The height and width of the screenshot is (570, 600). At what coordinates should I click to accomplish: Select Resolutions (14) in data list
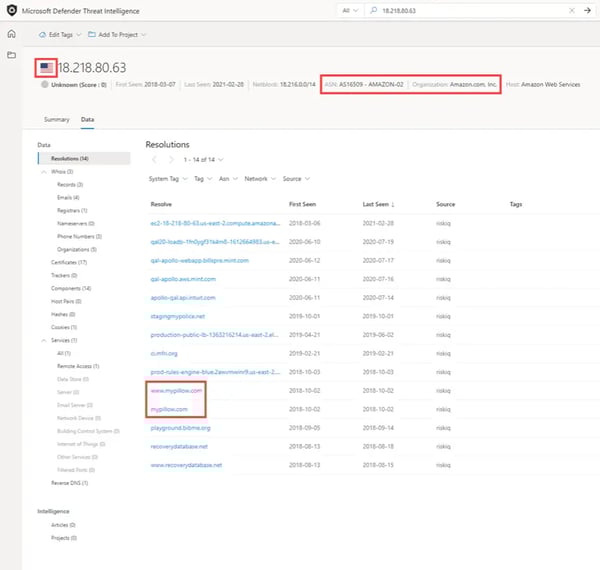[x=84, y=158]
